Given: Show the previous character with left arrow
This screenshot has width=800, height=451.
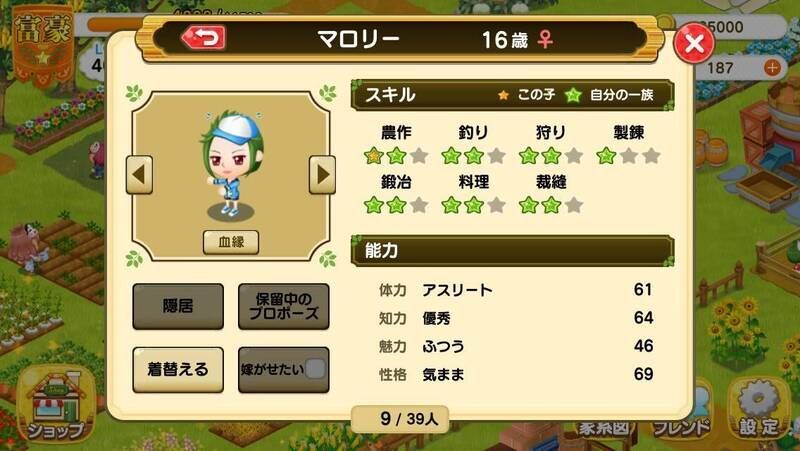Looking at the screenshot, I should (139, 175).
